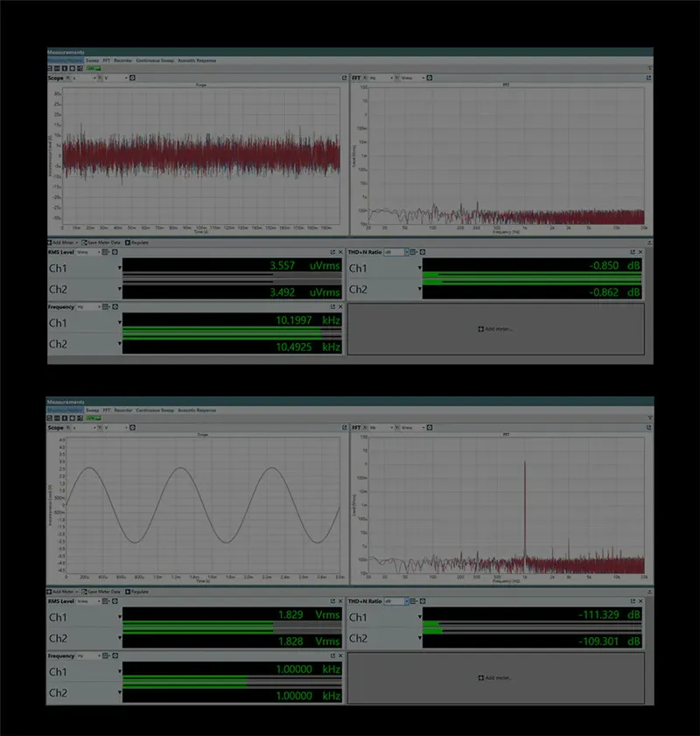Click the -111.329 dB Ch1 THD+N reading

click(x=609, y=615)
